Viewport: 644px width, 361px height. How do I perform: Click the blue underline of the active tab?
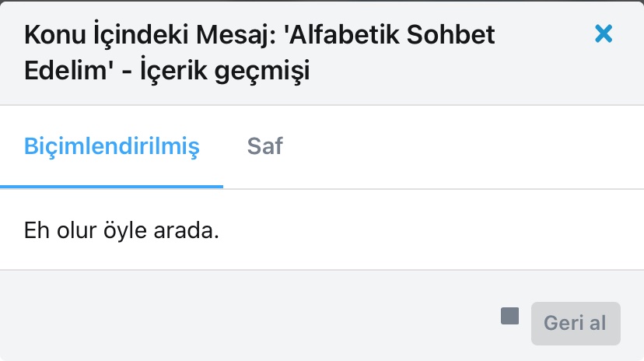pyautogui.click(x=112, y=187)
